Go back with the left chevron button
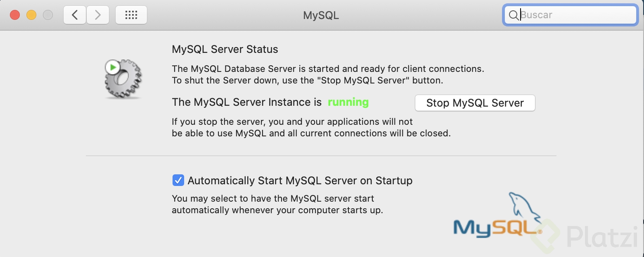Viewport: 644px width, 257px height. click(75, 15)
